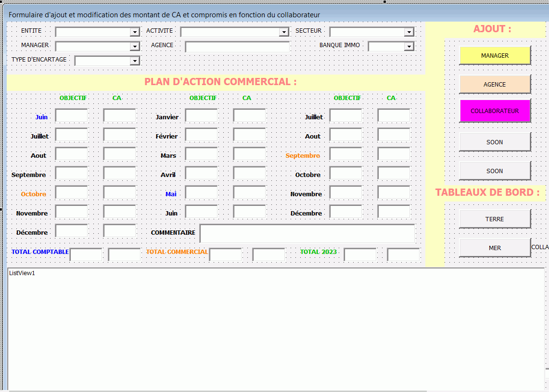Click the partially visible COLLA label
This screenshot has width=549, height=392.
[x=540, y=247]
